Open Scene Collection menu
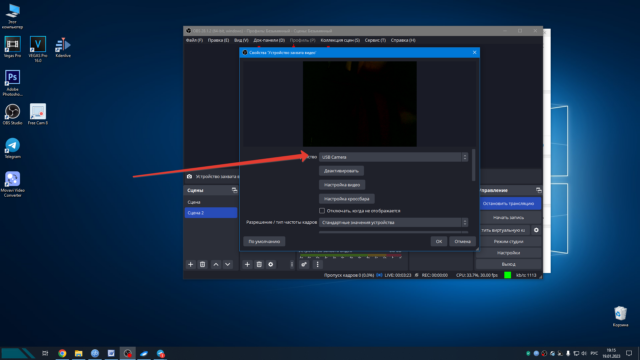Screen dimensions: 640x360 (x=340, y=40)
